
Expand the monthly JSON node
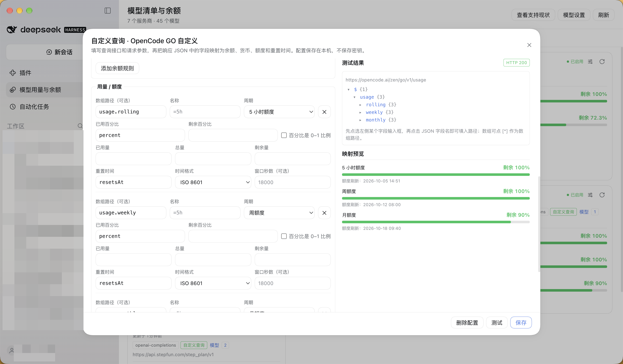(x=360, y=120)
